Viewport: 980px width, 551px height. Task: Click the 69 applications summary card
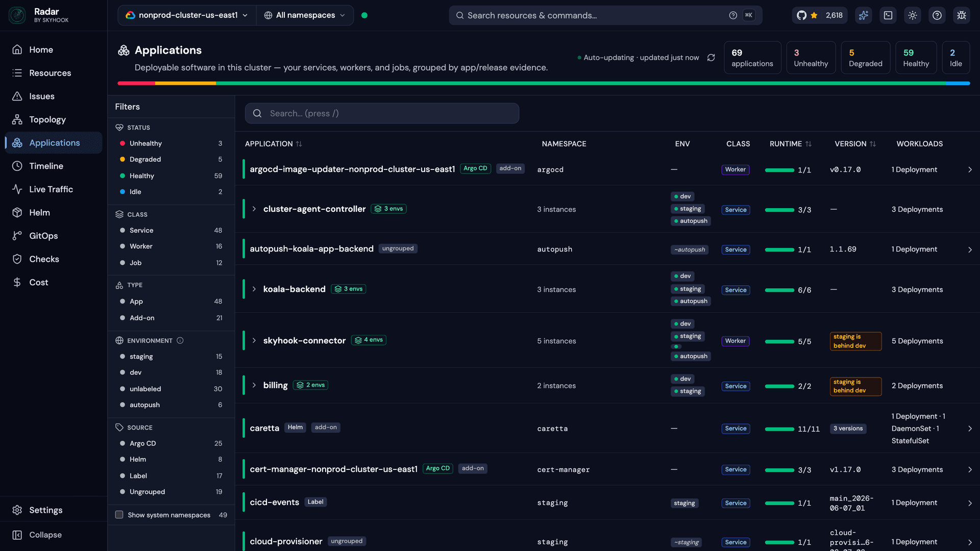tap(752, 58)
